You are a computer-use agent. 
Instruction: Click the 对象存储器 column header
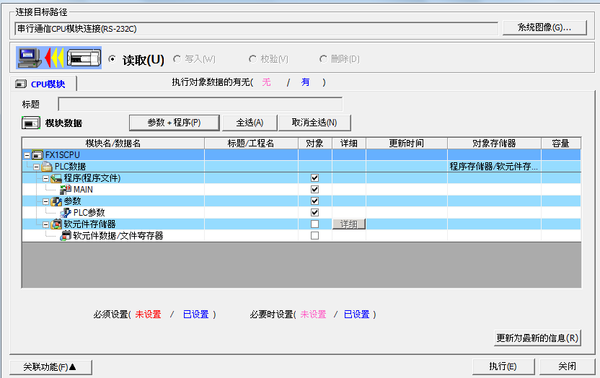click(x=494, y=143)
